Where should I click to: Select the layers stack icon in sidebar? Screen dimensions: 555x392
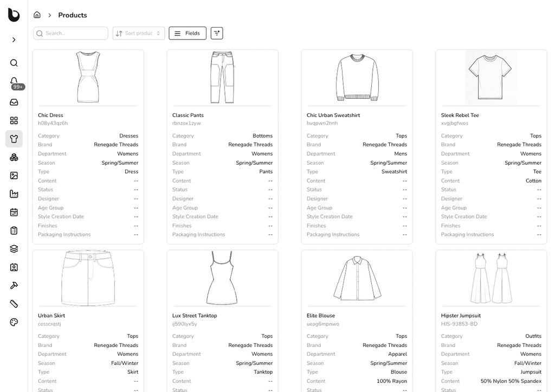14,248
